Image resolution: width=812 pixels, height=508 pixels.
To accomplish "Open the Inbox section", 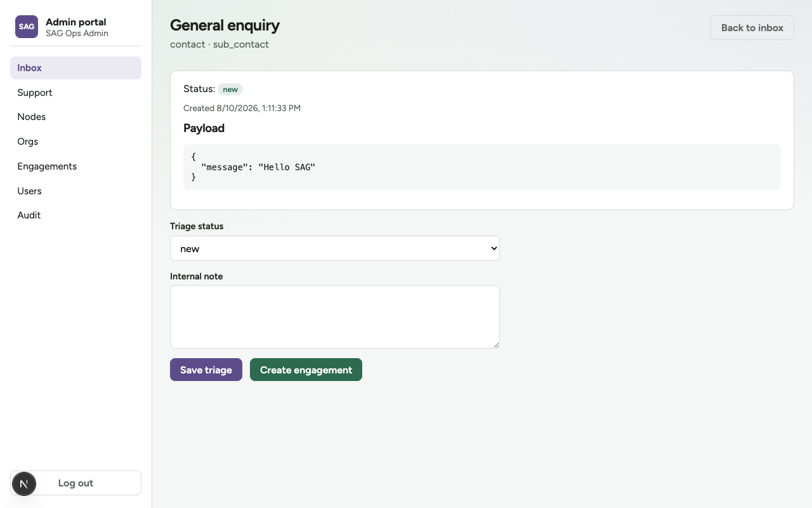I will (75, 68).
